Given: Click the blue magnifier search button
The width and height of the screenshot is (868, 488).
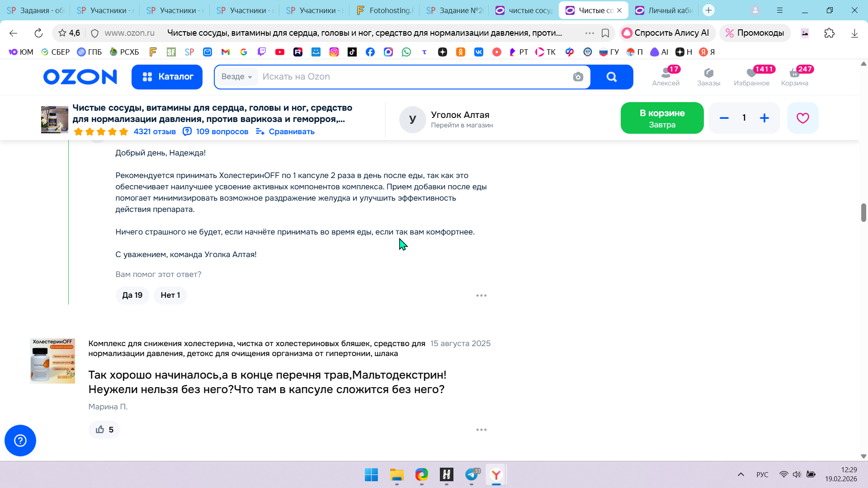Looking at the screenshot, I should click(x=611, y=77).
